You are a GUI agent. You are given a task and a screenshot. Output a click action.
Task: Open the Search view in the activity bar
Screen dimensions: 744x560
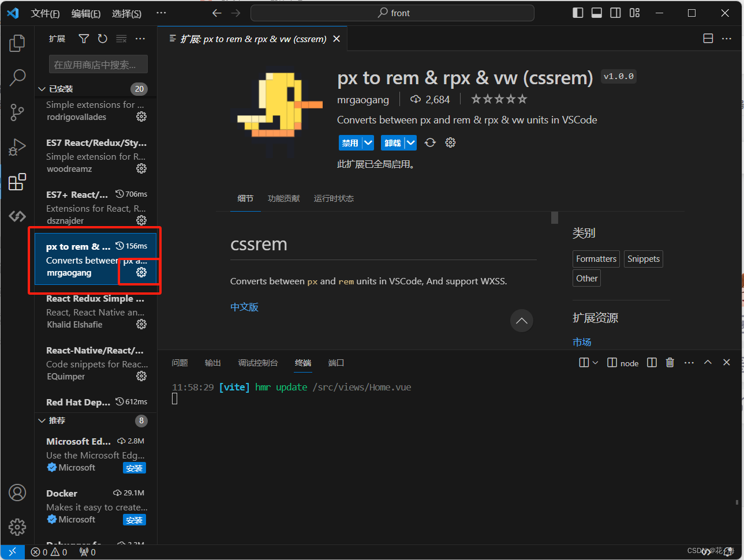click(17, 77)
